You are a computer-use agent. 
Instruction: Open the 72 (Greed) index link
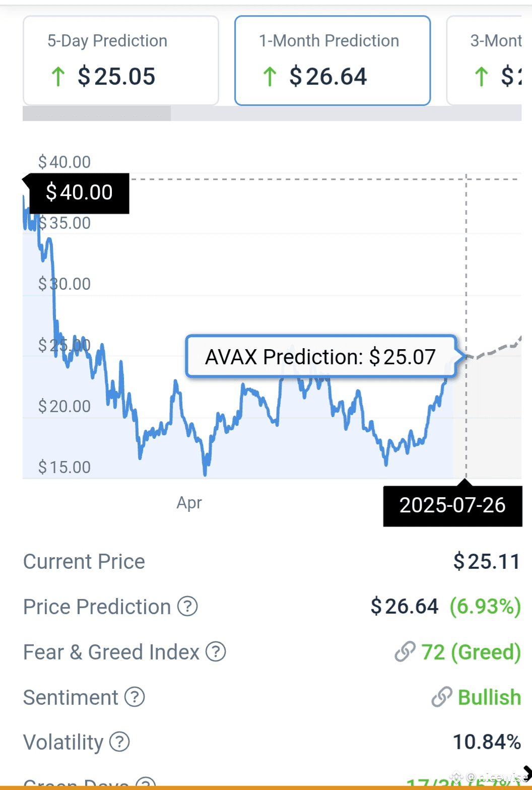(x=471, y=652)
